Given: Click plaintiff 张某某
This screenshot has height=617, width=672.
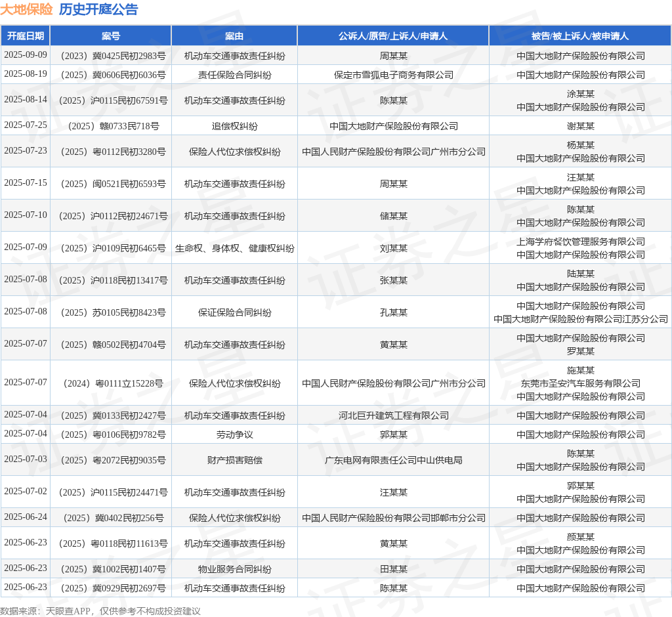Looking at the screenshot, I should [x=394, y=280].
